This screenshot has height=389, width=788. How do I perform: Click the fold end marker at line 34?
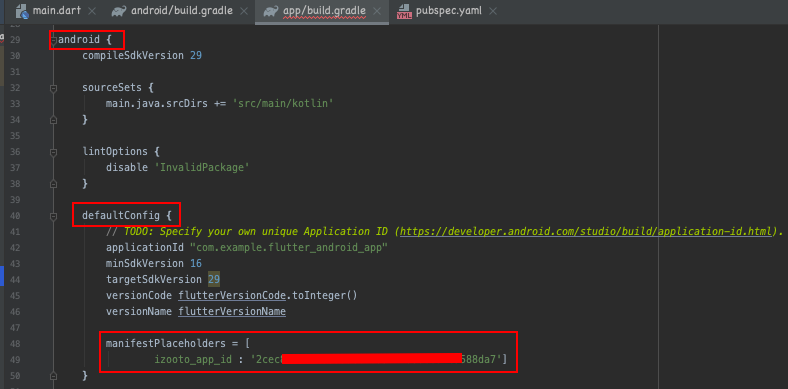53,120
